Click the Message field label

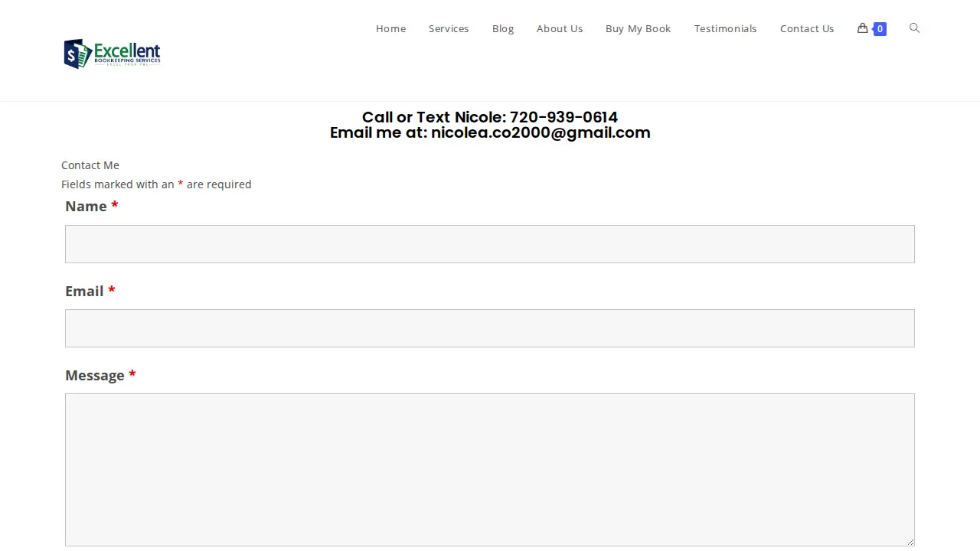click(100, 375)
